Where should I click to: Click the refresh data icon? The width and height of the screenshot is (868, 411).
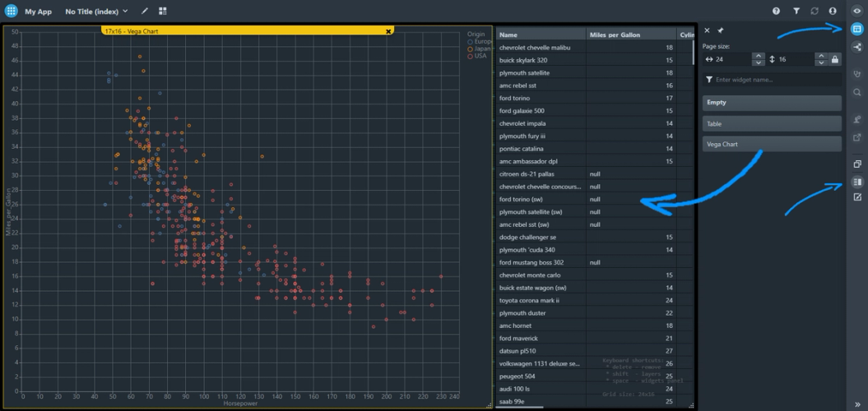tap(815, 12)
